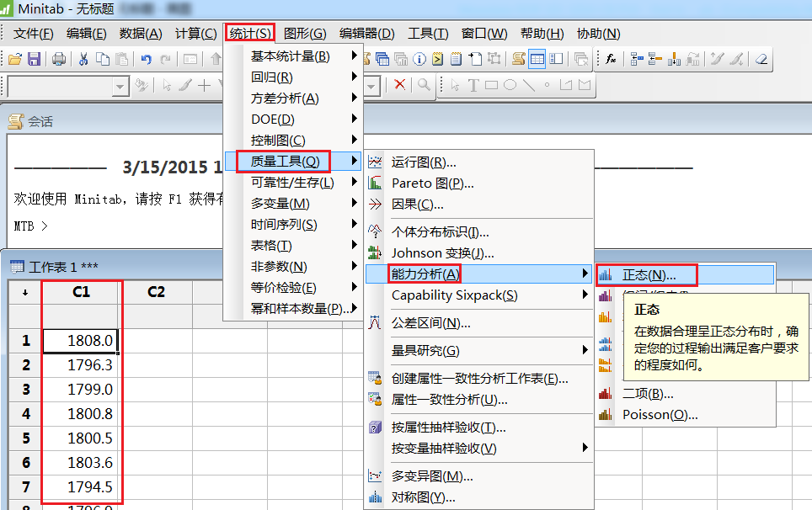This screenshot has width=812, height=510.
Task: Click the Project Manager panel icon
Action: coord(556,59)
